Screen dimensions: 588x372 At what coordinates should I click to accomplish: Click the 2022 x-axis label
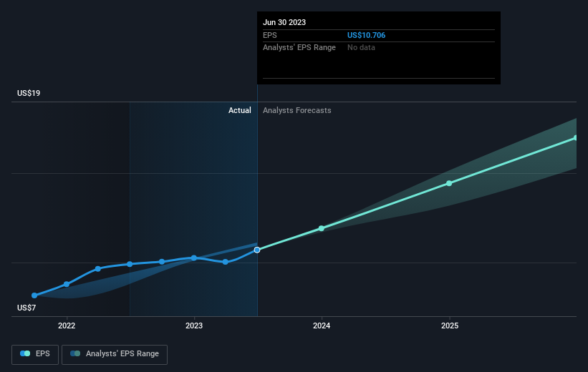67,326
